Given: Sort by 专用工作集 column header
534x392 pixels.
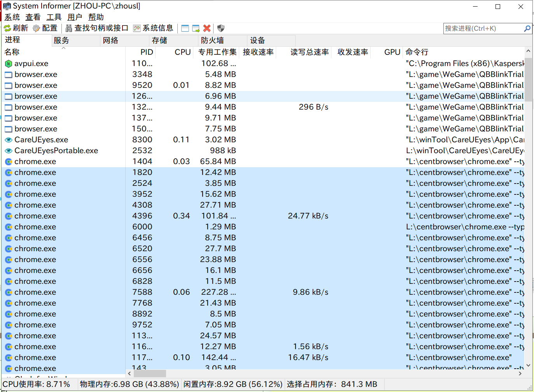Looking at the screenshot, I should point(217,52).
